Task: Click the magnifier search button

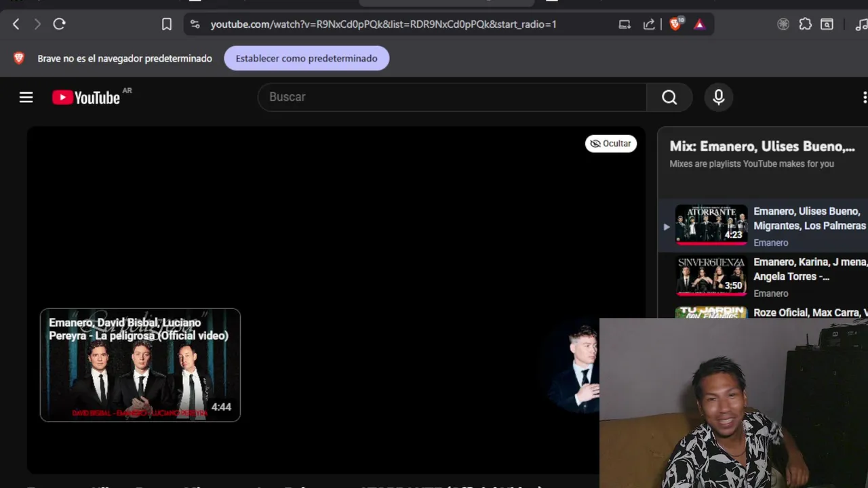Action: (669, 98)
